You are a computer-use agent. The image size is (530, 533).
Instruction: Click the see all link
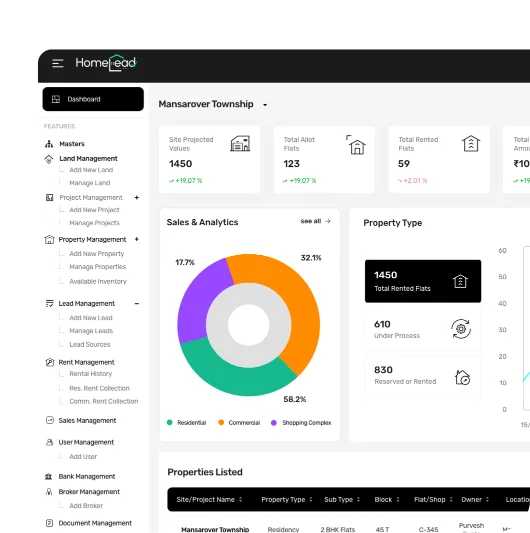tap(315, 221)
